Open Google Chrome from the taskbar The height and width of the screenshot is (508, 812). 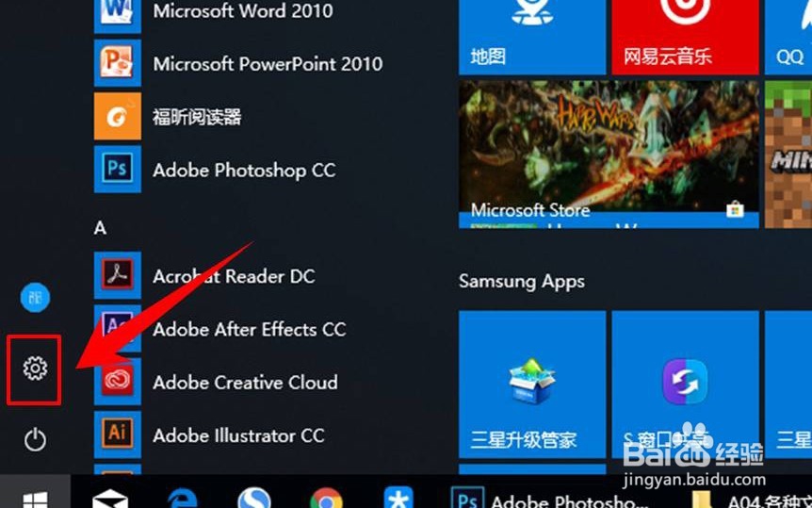[326, 498]
